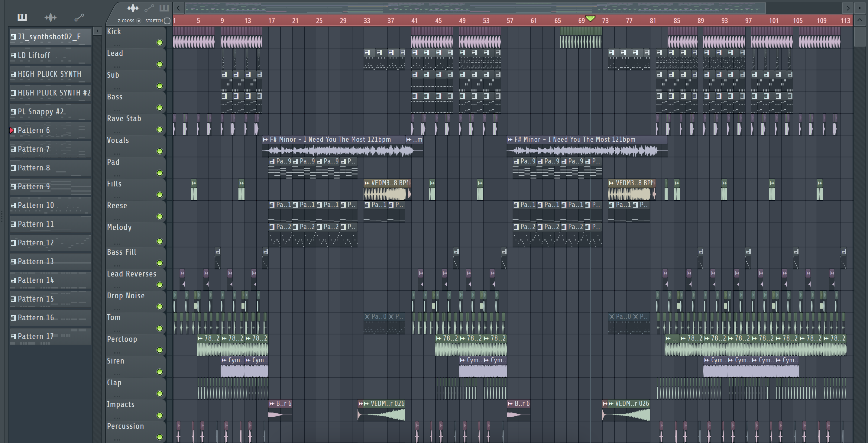This screenshot has height=443, width=868.
Task: Open menu of first VEDM Fills clip
Action: (x=367, y=183)
